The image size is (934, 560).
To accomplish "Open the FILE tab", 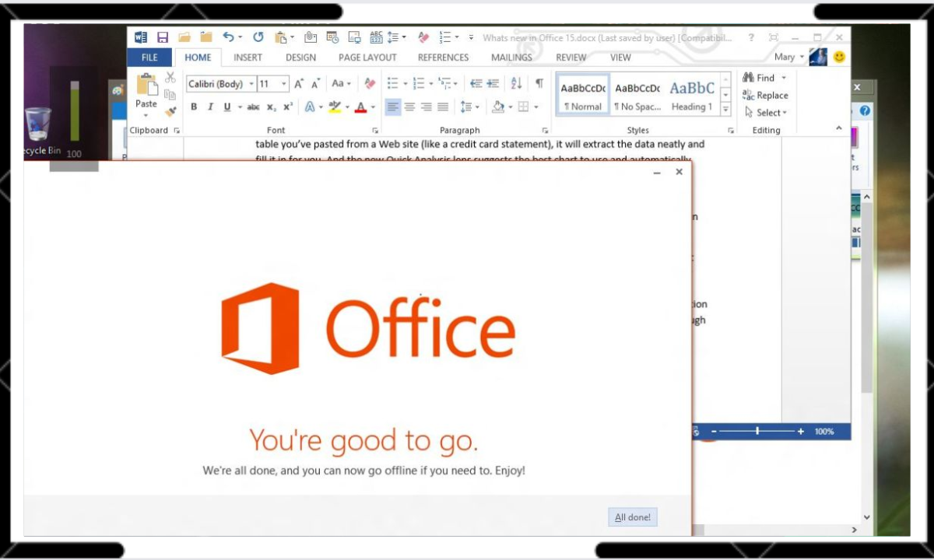I will pyautogui.click(x=149, y=58).
